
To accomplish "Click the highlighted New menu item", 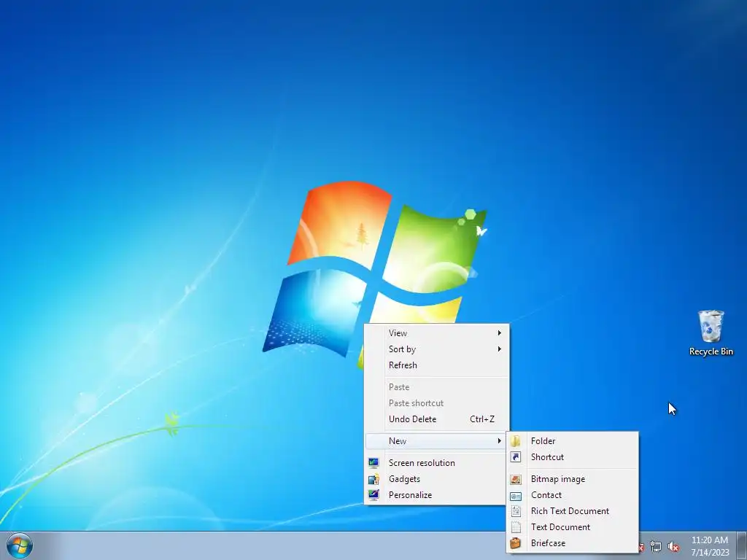I will [x=437, y=441].
